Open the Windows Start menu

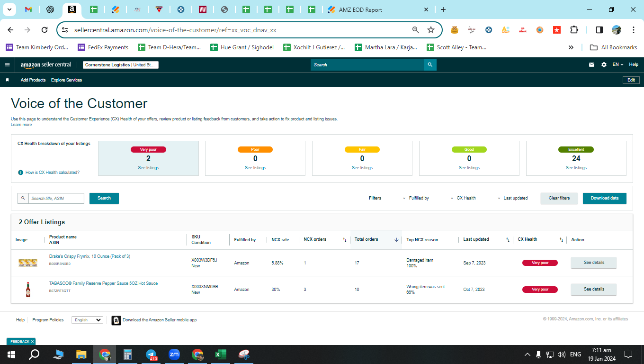[11, 355]
